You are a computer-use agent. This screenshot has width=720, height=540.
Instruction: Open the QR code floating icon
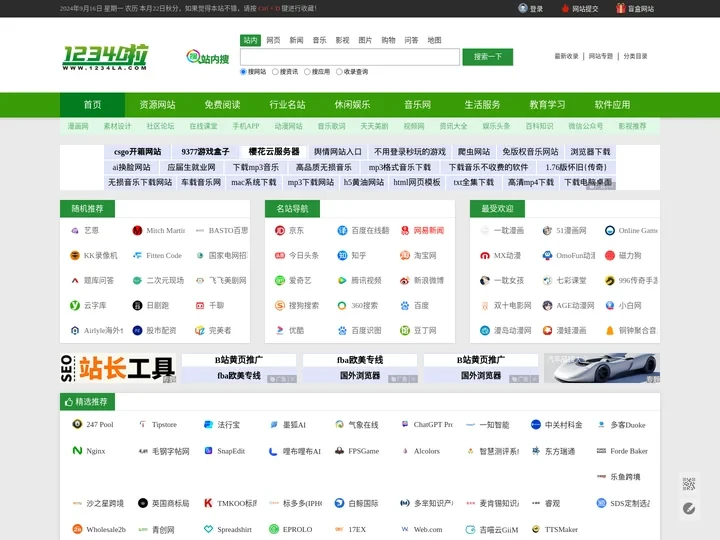[x=689, y=484]
